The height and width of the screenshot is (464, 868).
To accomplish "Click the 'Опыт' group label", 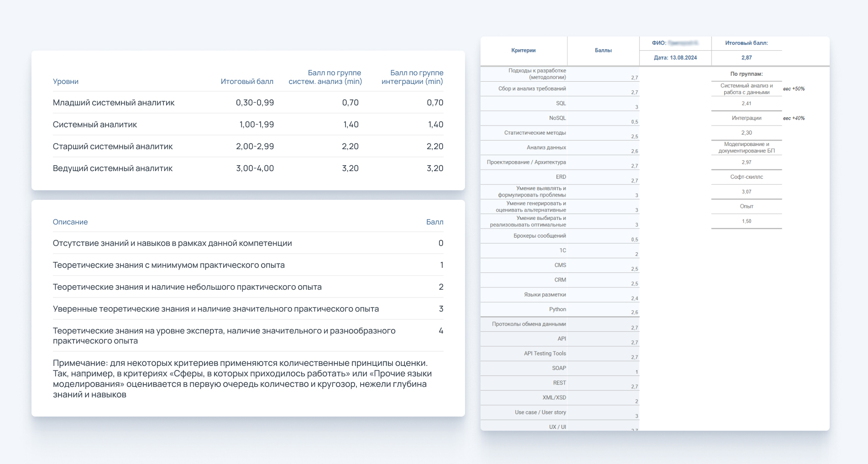I will click(x=747, y=206).
